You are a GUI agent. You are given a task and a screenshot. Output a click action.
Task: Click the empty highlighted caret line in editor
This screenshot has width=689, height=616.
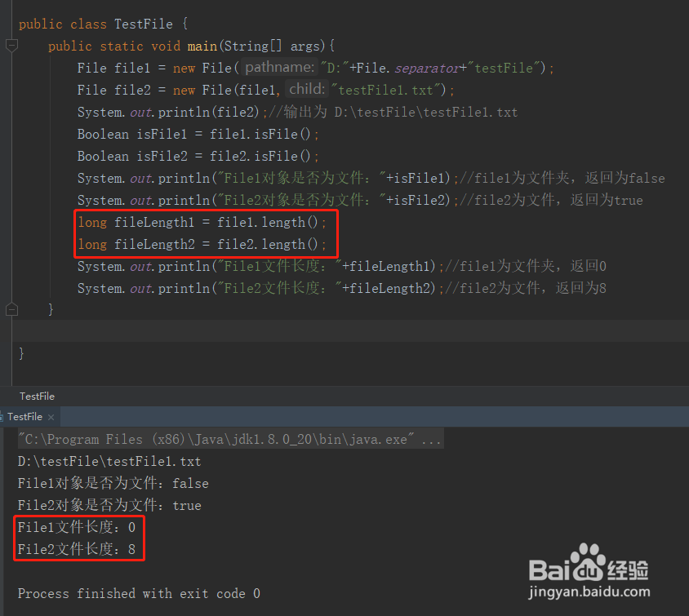351,330
